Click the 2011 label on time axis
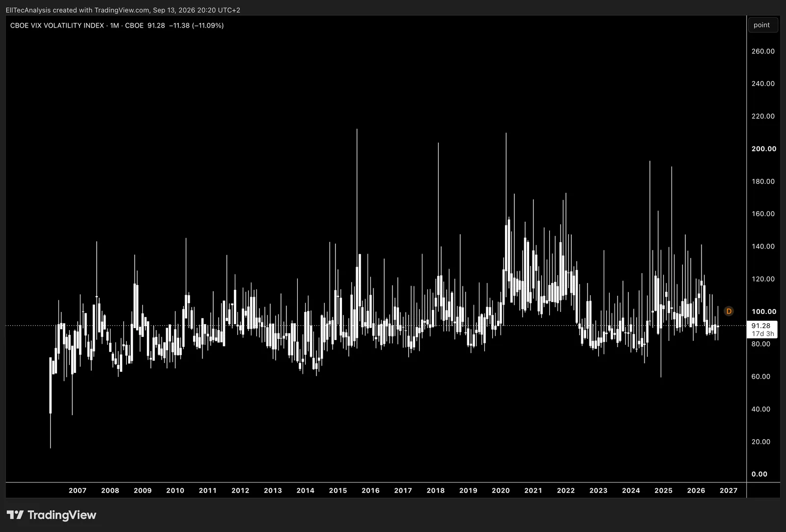Screen dimensions: 786x532 pos(208,490)
